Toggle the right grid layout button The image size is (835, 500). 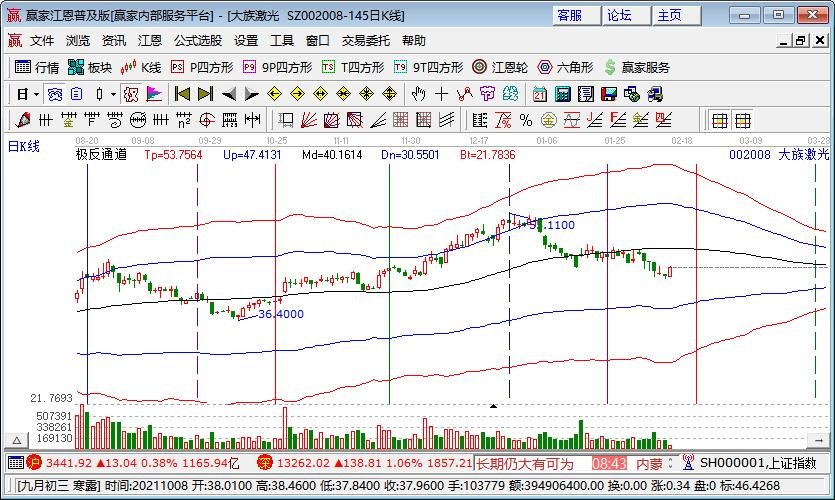743,120
